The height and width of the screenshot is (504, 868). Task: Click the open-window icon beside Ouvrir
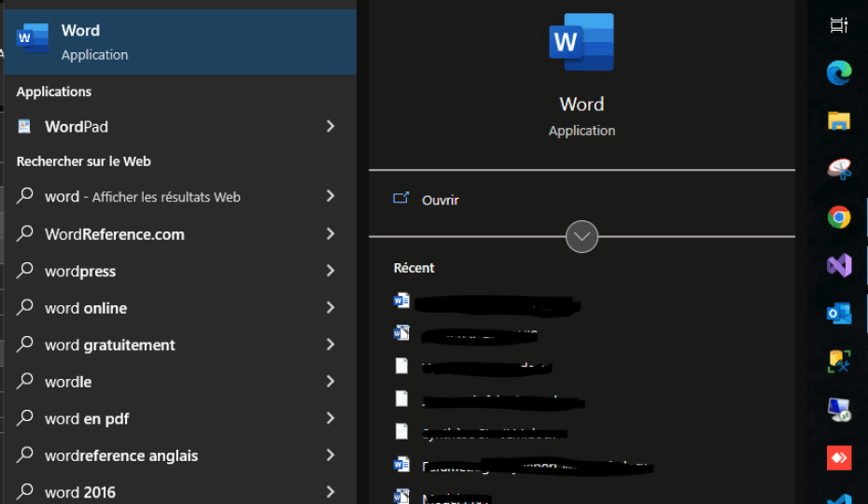(x=400, y=198)
